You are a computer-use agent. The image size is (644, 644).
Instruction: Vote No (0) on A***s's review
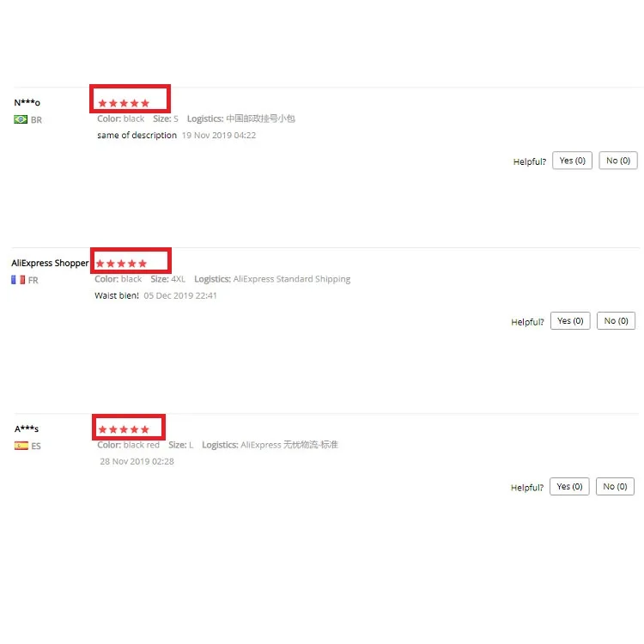(615, 486)
